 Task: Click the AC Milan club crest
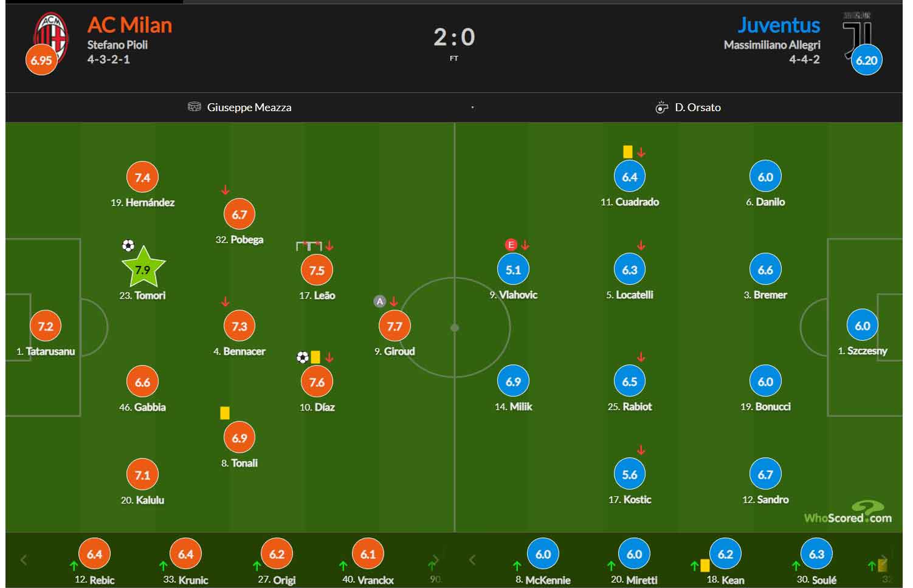click(50, 35)
